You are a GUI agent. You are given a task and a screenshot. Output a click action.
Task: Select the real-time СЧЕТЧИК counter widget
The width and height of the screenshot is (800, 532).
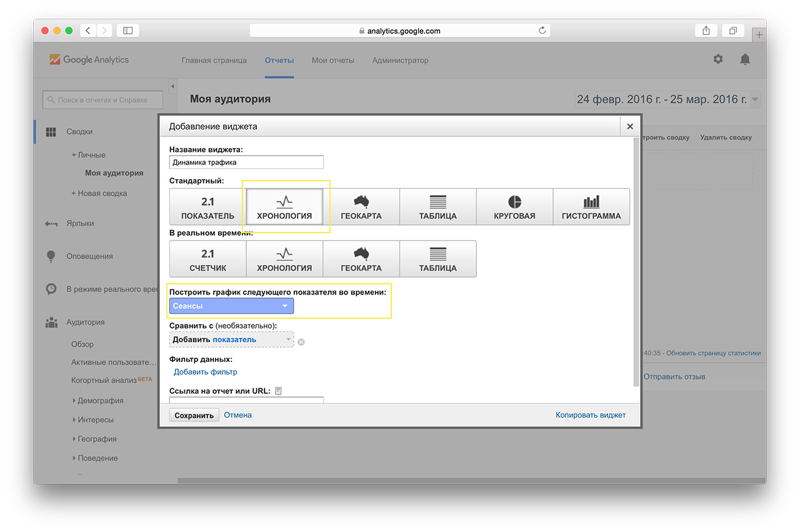tap(207, 259)
